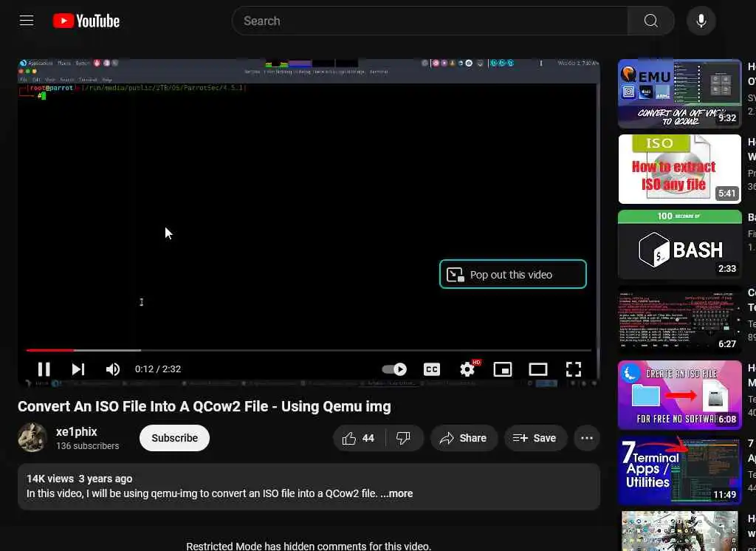Mute the video volume
Image resolution: width=756 pixels, height=551 pixels.
click(112, 369)
